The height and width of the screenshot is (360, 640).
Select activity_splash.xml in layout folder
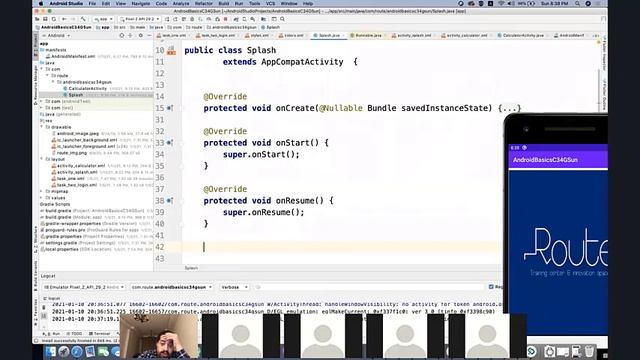coord(77,172)
